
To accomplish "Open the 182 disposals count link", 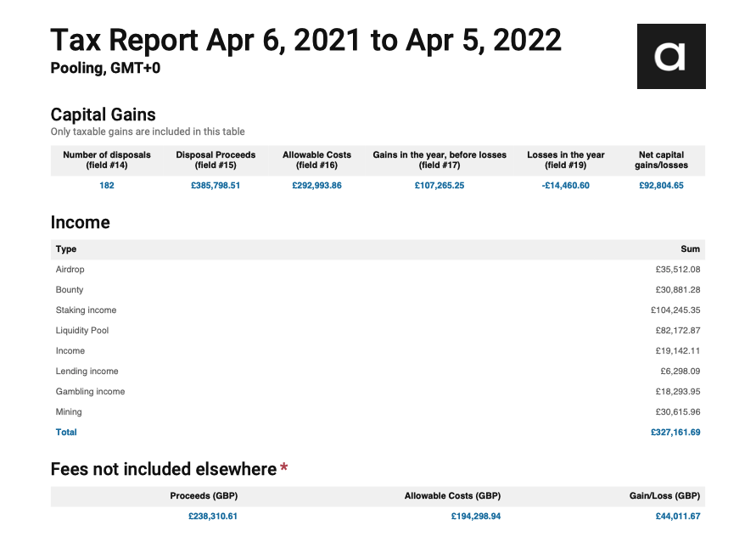I will [107, 186].
